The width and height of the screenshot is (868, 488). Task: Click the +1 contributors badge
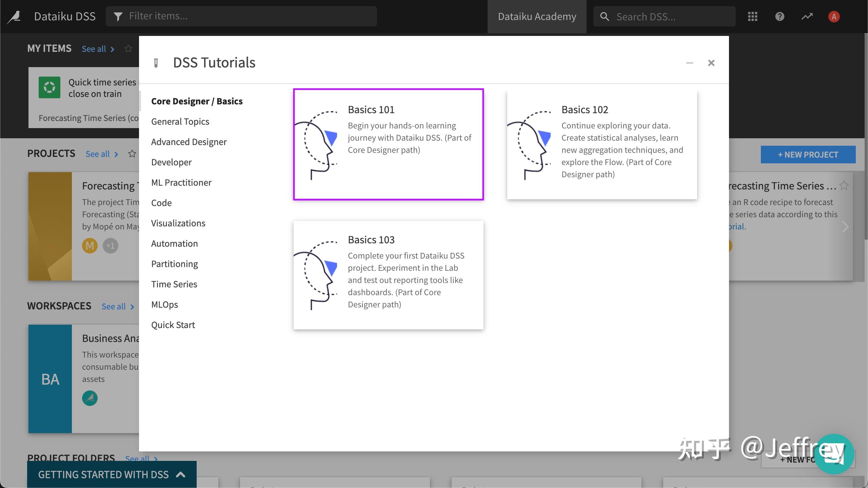[111, 246]
